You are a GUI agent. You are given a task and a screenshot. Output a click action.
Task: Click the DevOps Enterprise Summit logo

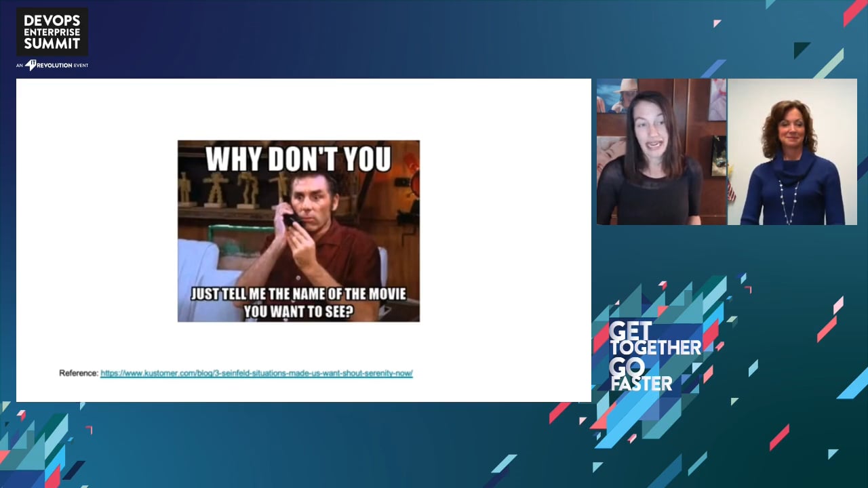tap(52, 32)
